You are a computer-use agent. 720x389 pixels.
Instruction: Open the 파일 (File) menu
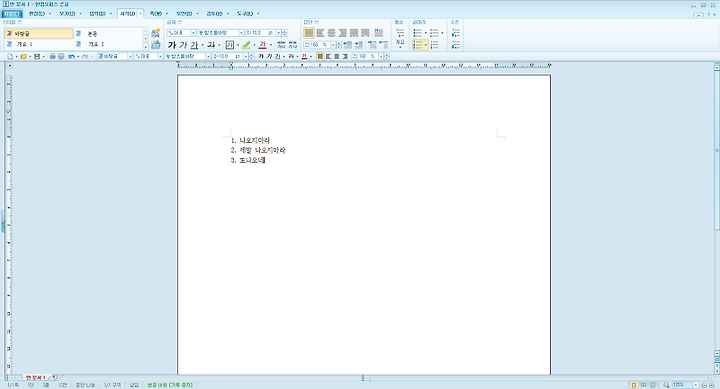click(12, 14)
